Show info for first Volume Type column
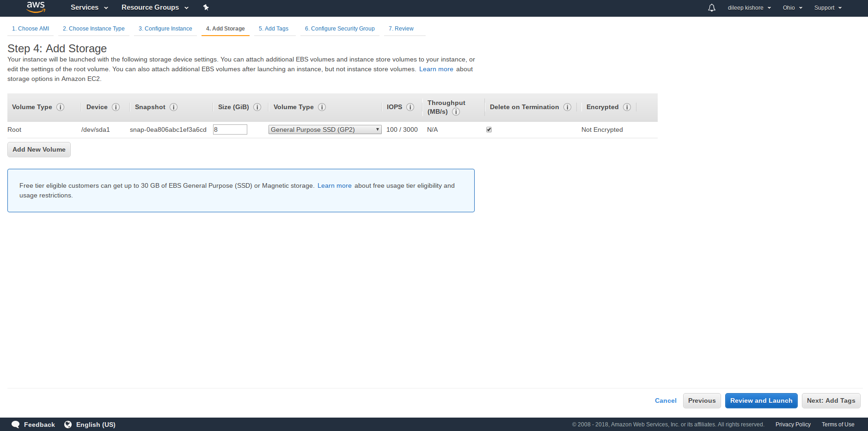 (60, 107)
